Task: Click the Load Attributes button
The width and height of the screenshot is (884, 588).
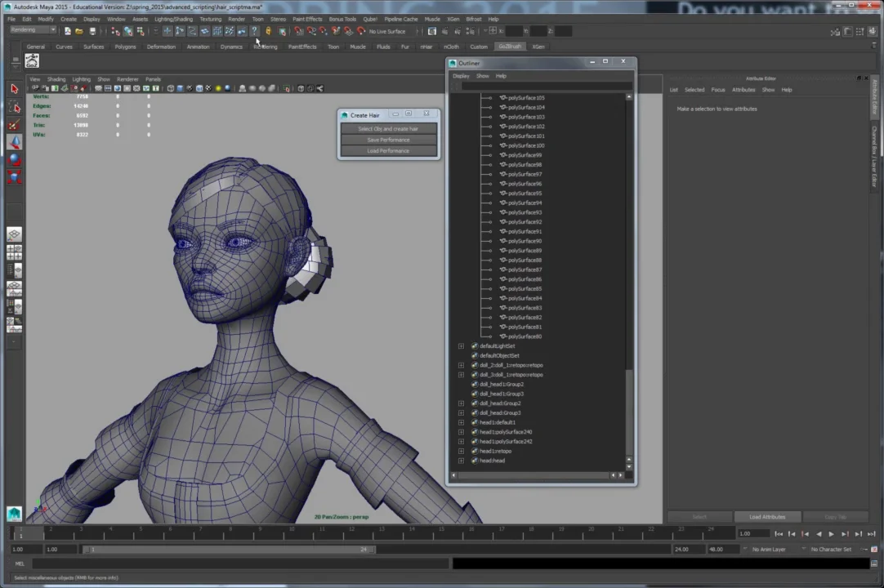Action: 766,517
